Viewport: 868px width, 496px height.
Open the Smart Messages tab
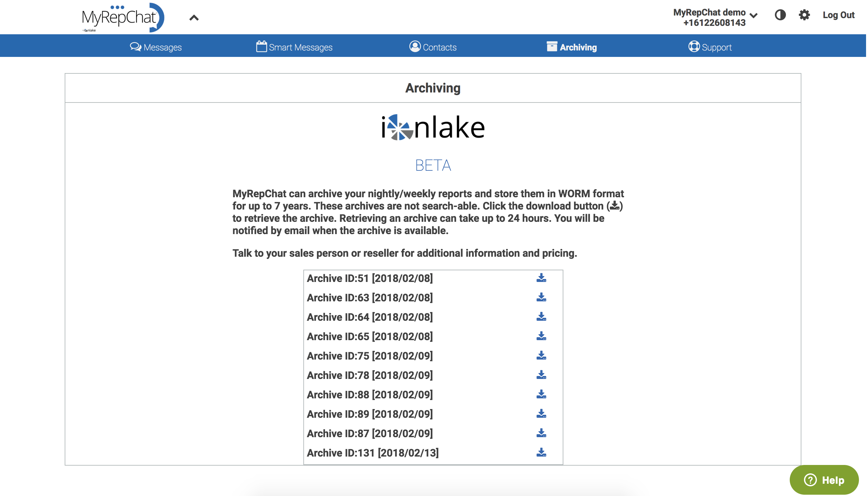(295, 47)
